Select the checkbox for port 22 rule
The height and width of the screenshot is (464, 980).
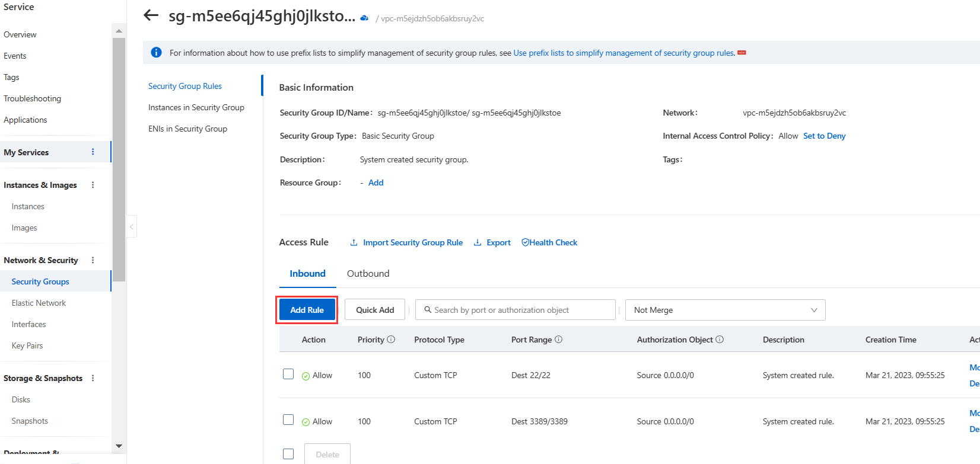point(288,374)
